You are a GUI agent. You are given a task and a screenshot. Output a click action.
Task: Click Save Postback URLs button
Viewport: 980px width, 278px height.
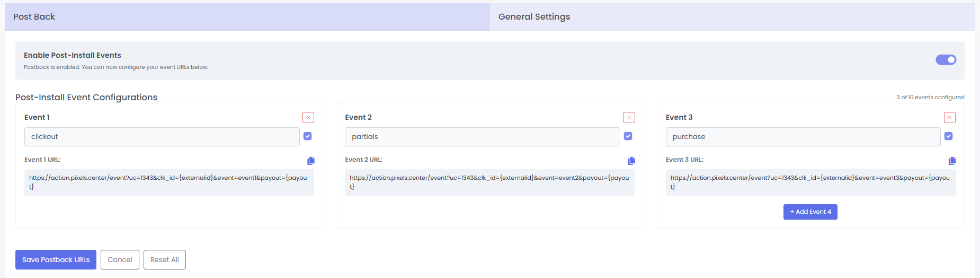(56, 260)
